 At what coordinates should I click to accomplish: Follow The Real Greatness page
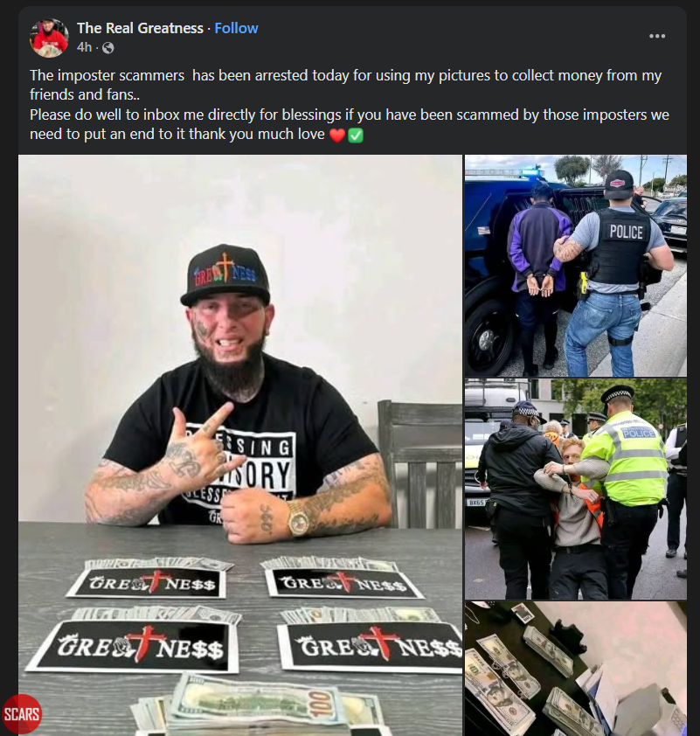pyautogui.click(x=236, y=28)
